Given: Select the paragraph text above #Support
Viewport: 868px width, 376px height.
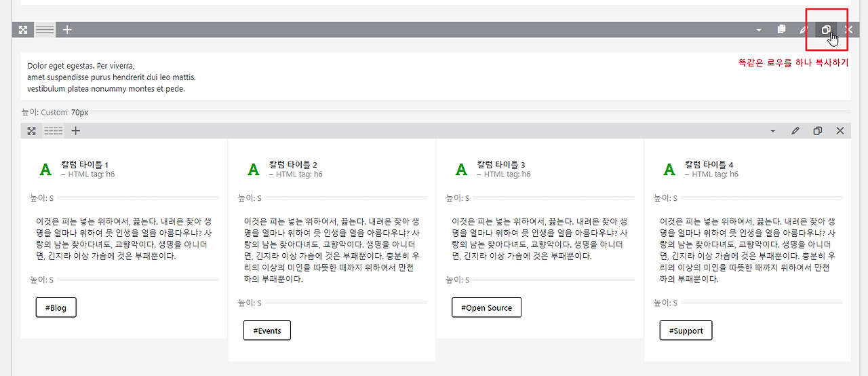Looking at the screenshot, I should pyautogui.click(x=748, y=250).
